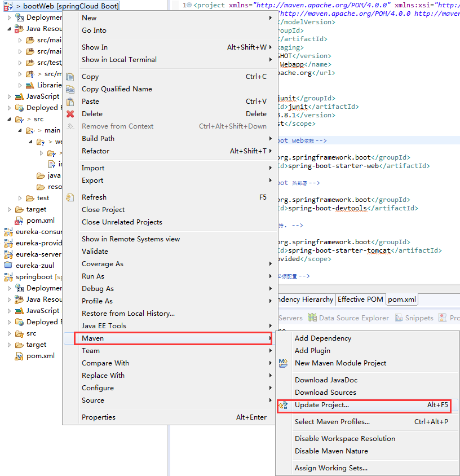Click the Refresh icon next to F5
This screenshot has height=476, width=460.
(70, 197)
